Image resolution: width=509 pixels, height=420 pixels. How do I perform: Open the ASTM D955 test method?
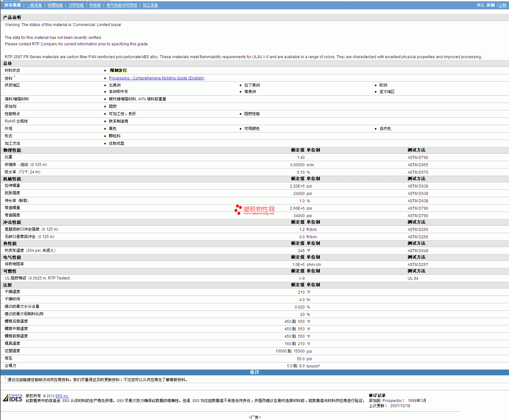click(418, 165)
